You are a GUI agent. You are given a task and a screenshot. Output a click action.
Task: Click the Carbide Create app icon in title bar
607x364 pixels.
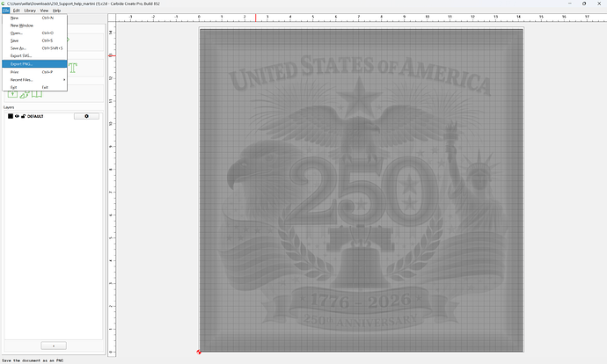[4, 4]
